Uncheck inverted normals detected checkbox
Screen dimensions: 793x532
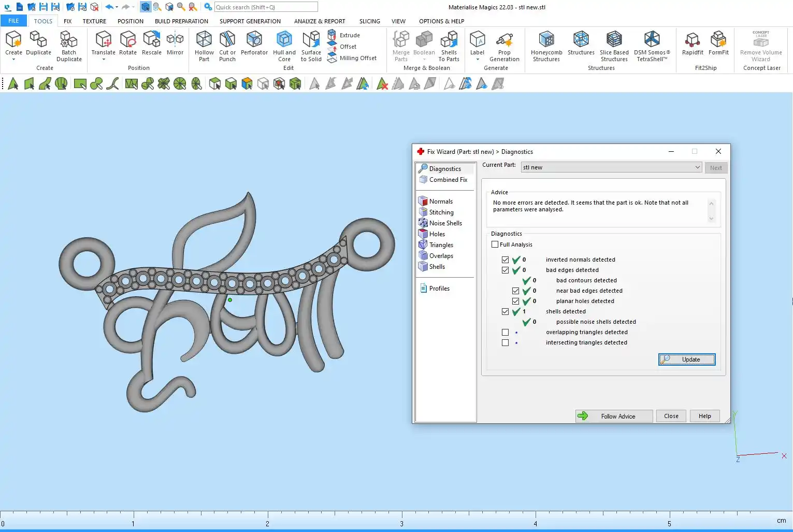[505, 260]
